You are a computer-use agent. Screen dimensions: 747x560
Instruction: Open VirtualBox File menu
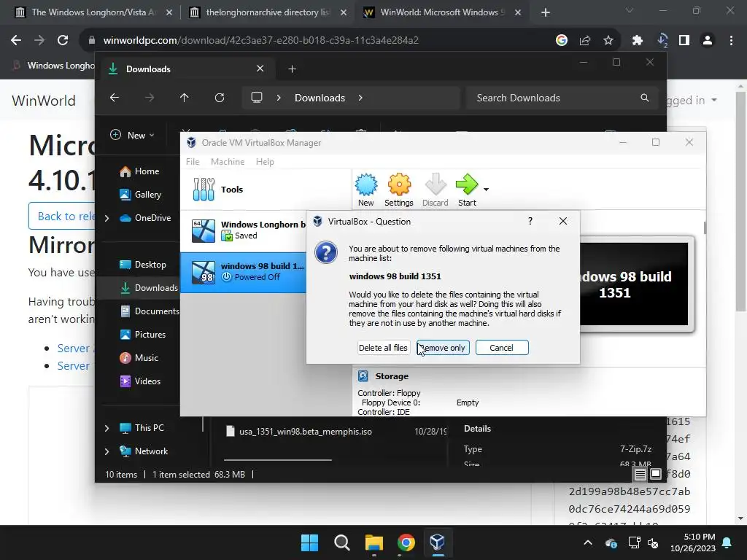(x=193, y=161)
